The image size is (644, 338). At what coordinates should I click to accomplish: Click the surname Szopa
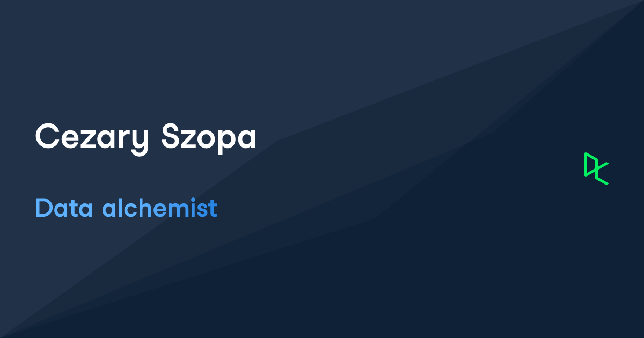tap(209, 137)
